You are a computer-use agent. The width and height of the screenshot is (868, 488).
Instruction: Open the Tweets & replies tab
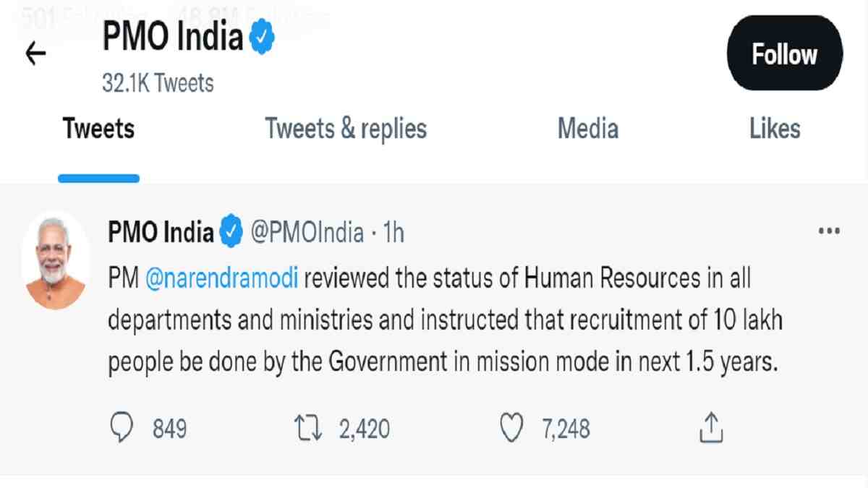346,129
